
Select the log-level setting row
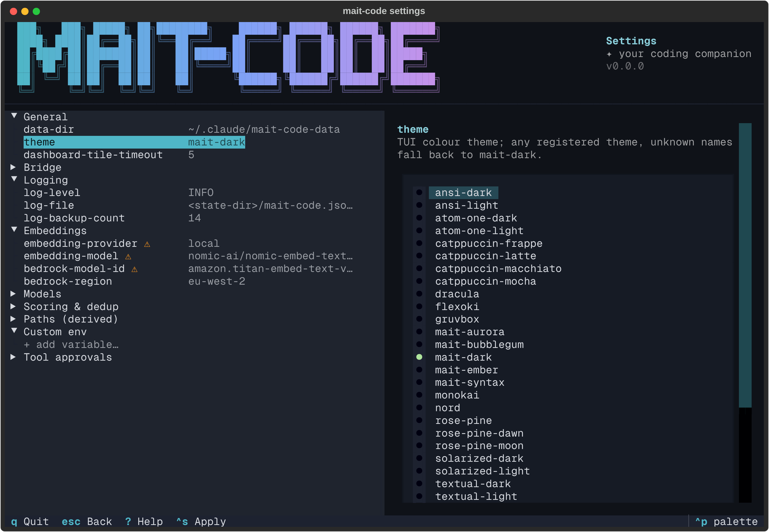coord(118,193)
